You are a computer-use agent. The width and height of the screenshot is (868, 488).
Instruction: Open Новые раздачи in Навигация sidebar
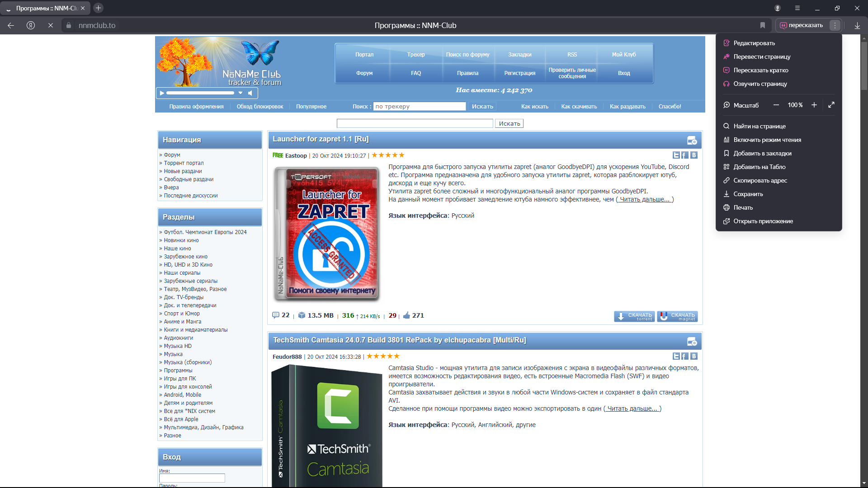(183, 171)
